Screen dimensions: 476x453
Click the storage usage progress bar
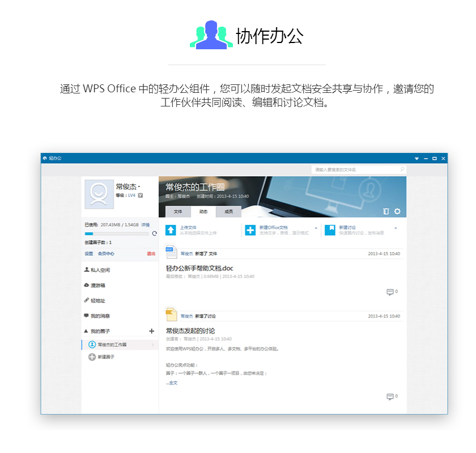point(117,233)
